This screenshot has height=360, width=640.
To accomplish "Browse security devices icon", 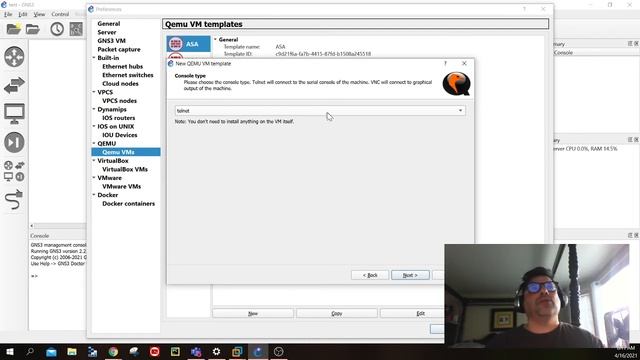I will [14, 142].
